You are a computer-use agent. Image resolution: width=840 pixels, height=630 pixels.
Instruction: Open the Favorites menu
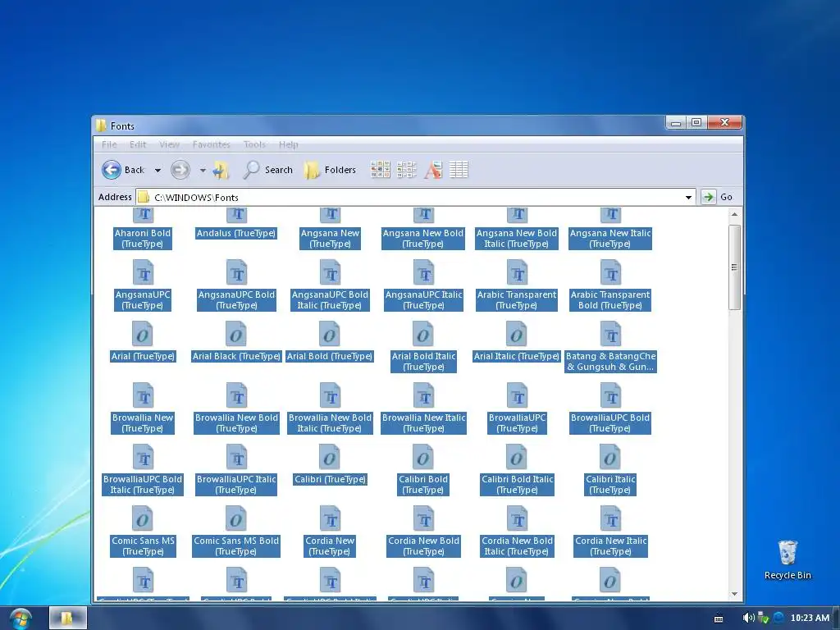211,144
